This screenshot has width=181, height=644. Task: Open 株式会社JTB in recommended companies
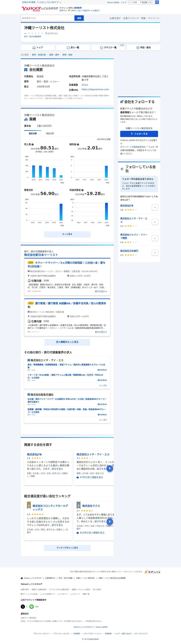coord(127,206)
